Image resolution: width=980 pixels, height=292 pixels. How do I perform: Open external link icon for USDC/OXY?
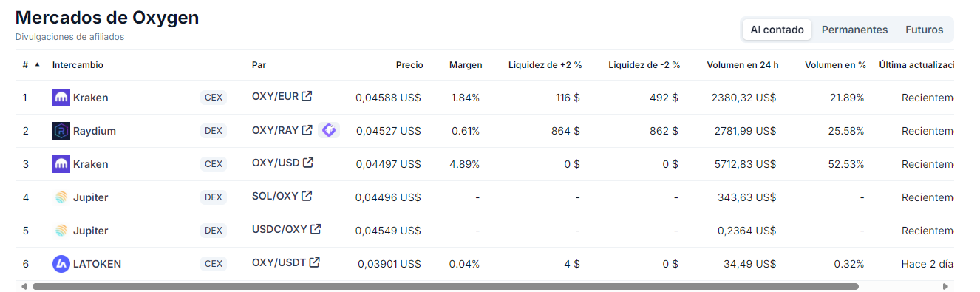click(x=316, y=229)
